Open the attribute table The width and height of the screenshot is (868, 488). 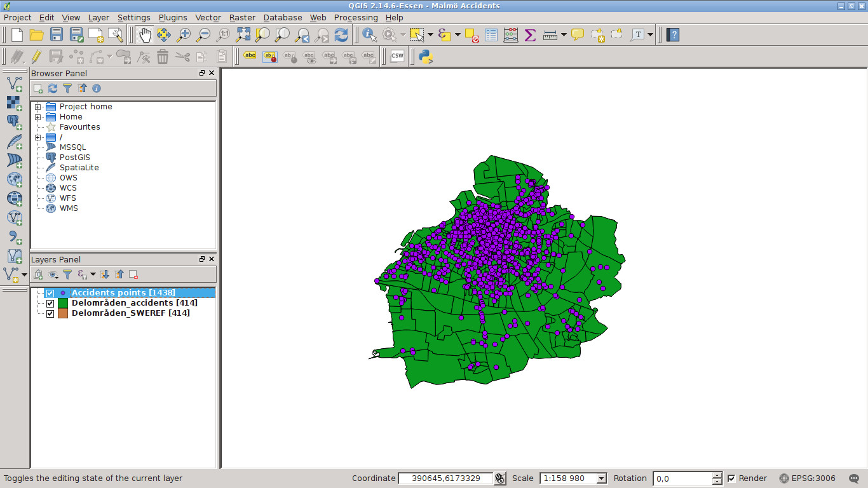[491, 35]
